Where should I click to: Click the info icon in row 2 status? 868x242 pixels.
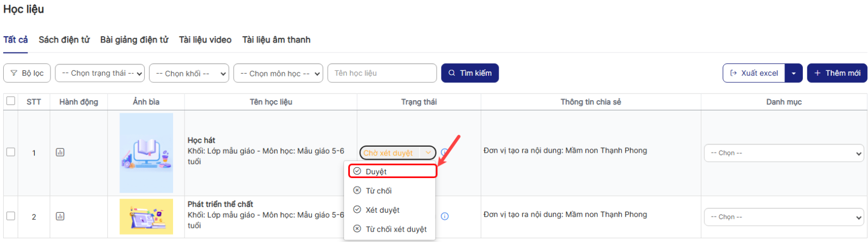(x=445, y=217)
